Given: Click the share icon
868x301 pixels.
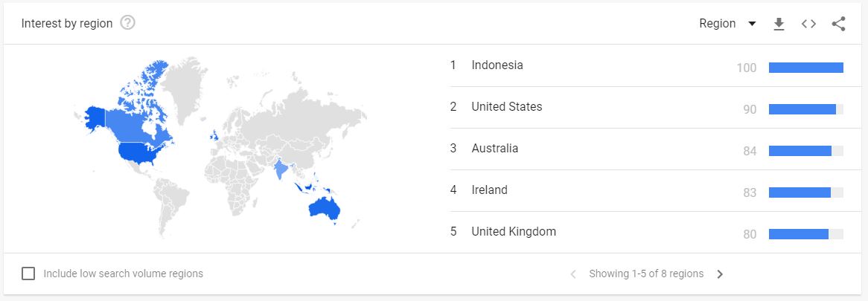Looking at the screenshot, I should point(838,24).
